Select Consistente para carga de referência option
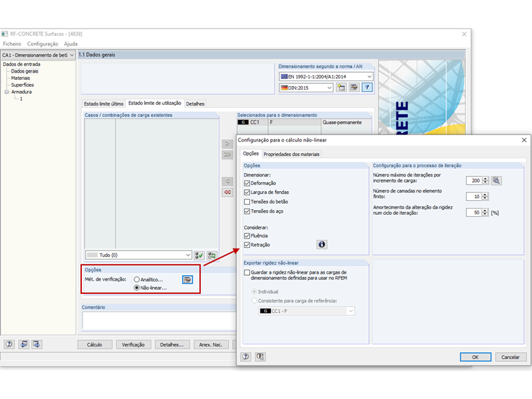This screenshot has width=532, height=399. [x=254, y=300]
